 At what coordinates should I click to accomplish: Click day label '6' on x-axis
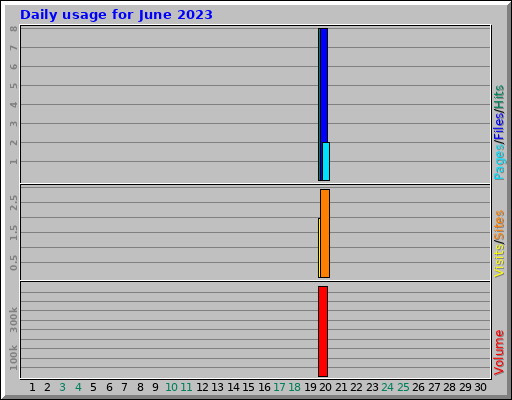coord(109,387)
